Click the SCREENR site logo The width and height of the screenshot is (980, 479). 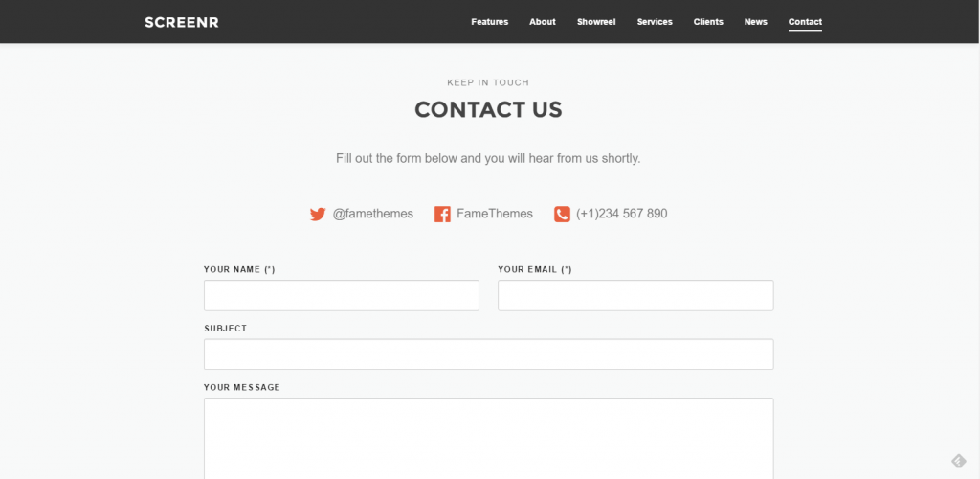[182, 22]
